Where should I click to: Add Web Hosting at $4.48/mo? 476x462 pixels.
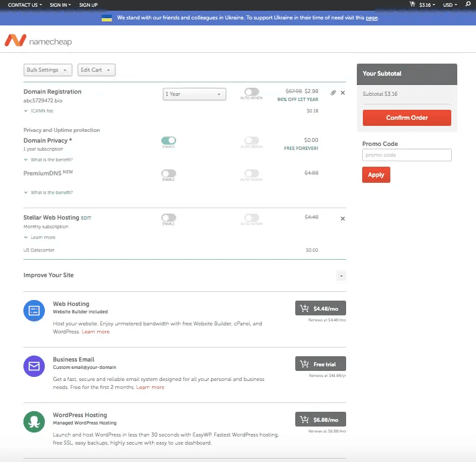point(321,309)
